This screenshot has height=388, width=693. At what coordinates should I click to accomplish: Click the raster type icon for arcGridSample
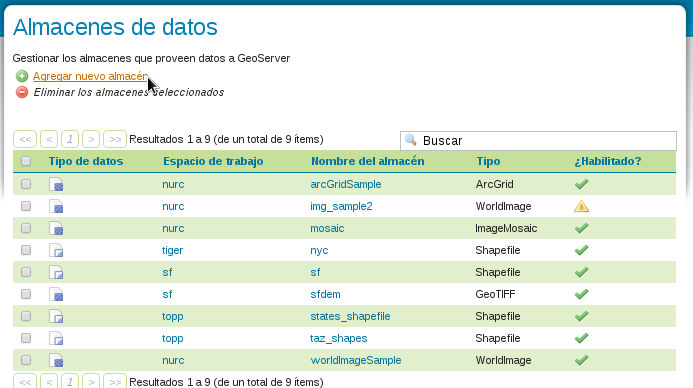(x=56, y=184)
